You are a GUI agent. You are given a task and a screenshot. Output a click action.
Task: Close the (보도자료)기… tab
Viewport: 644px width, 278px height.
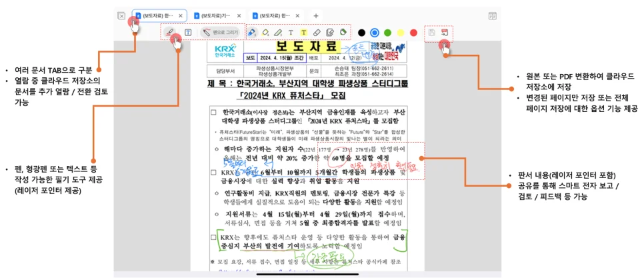pos(239,15)
